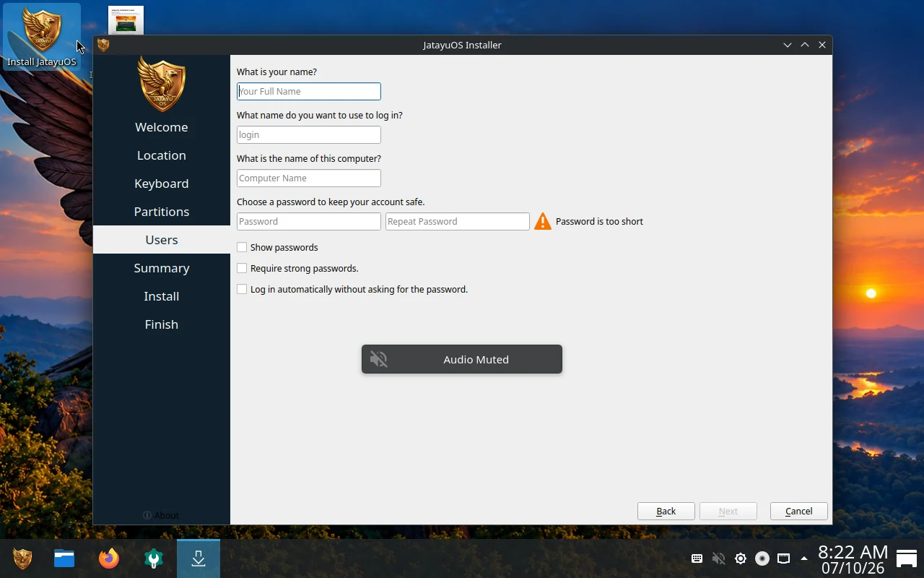
Task: Click the installer title bar window icon
Action: [x=103, y=45]
